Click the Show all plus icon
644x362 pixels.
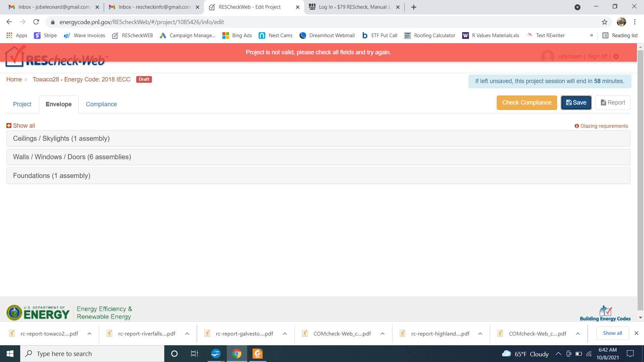coord(8,126)
